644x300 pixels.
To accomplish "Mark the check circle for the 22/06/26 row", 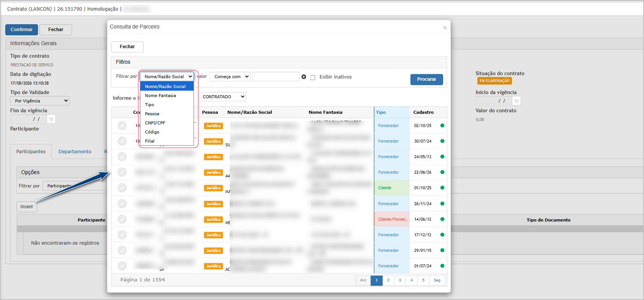I will pos(122,172).
